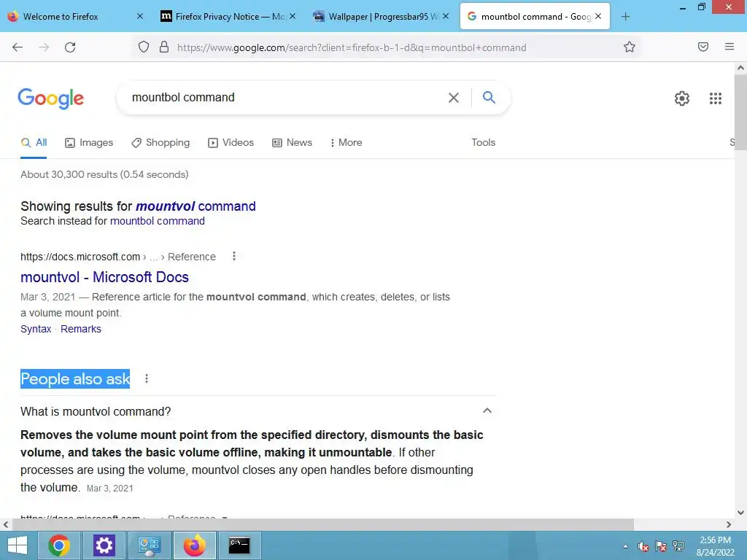The height and width of the screenshot is (560, 747).
Task: Click the mountvol corrected spelling link
Action: (x=196, y=206)
